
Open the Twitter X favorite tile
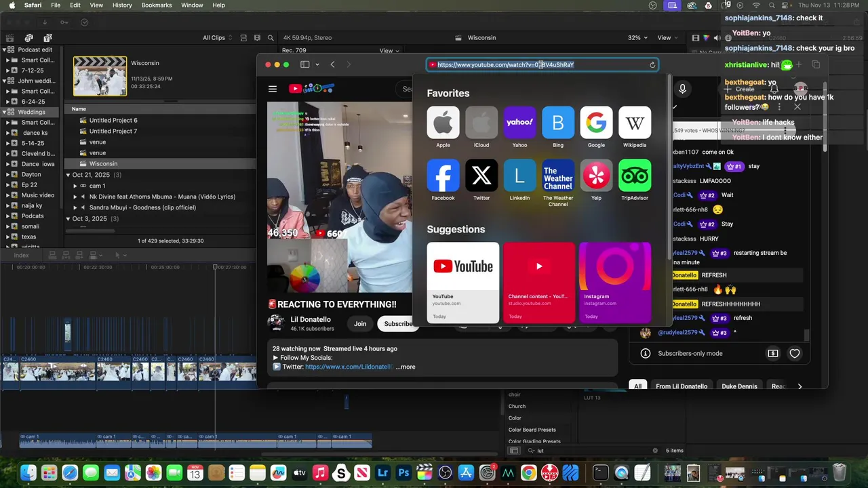click(481, 176)
